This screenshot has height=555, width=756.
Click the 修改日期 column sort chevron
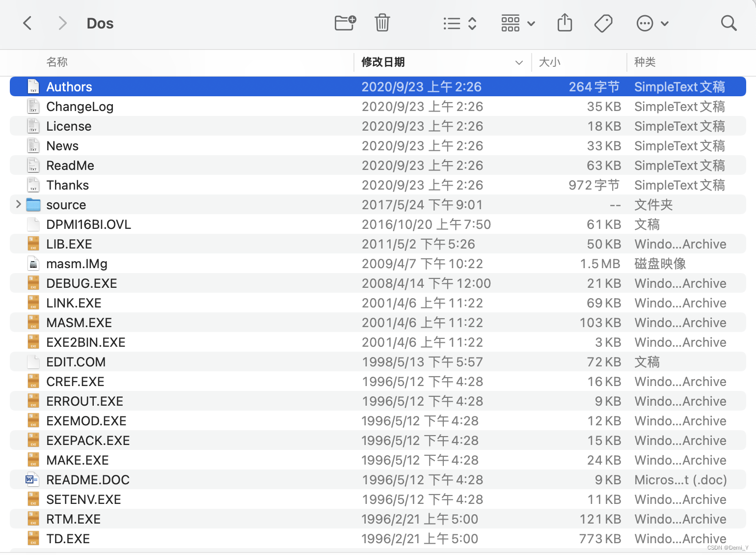519,63
